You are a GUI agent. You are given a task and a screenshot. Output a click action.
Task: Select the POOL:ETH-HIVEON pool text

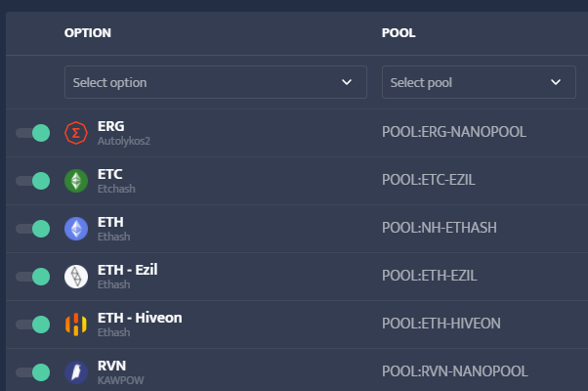click(x=441, y=324)
